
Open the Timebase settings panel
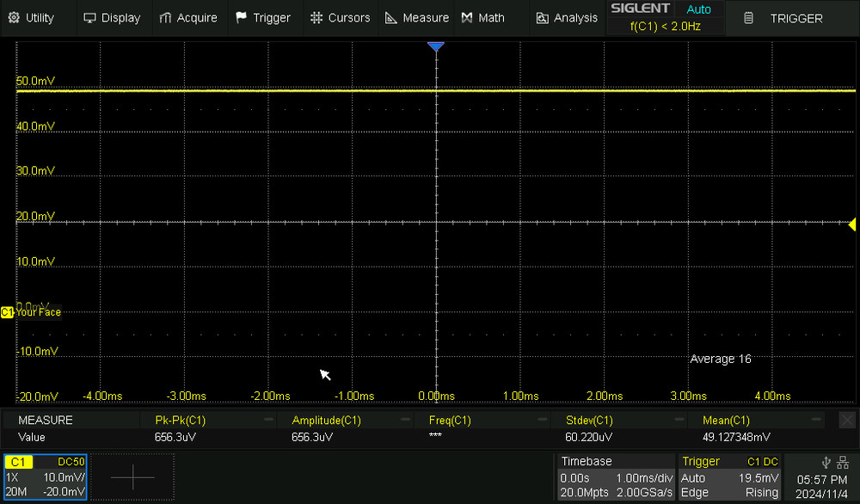point(616,476)
